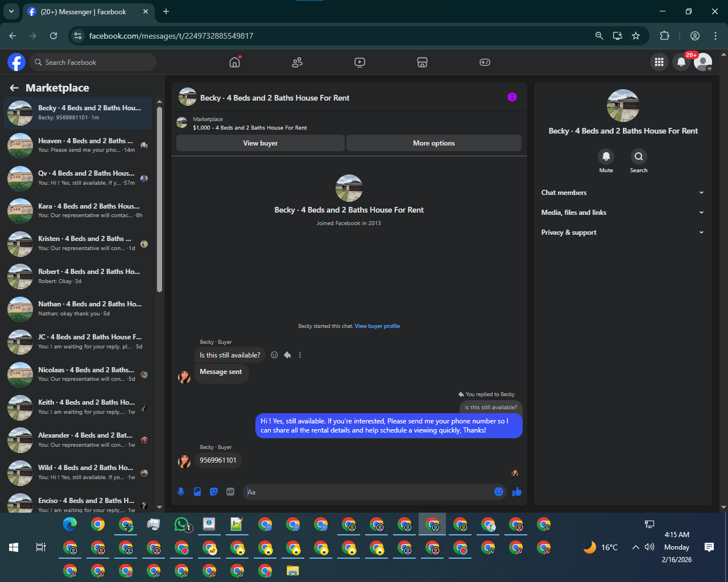The height and width of the screenshot is (582, 728).
Task: Send a thumbs-up like
Action: pyautogui.click(x=517, y=492)
